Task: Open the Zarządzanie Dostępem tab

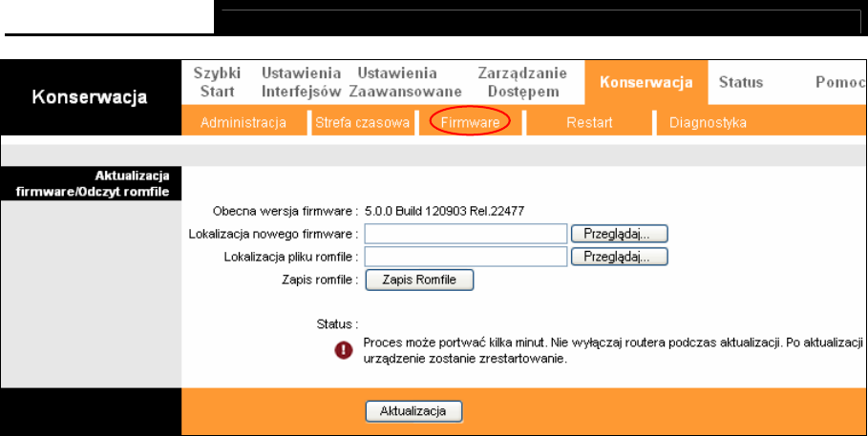Action: (522, 82)
